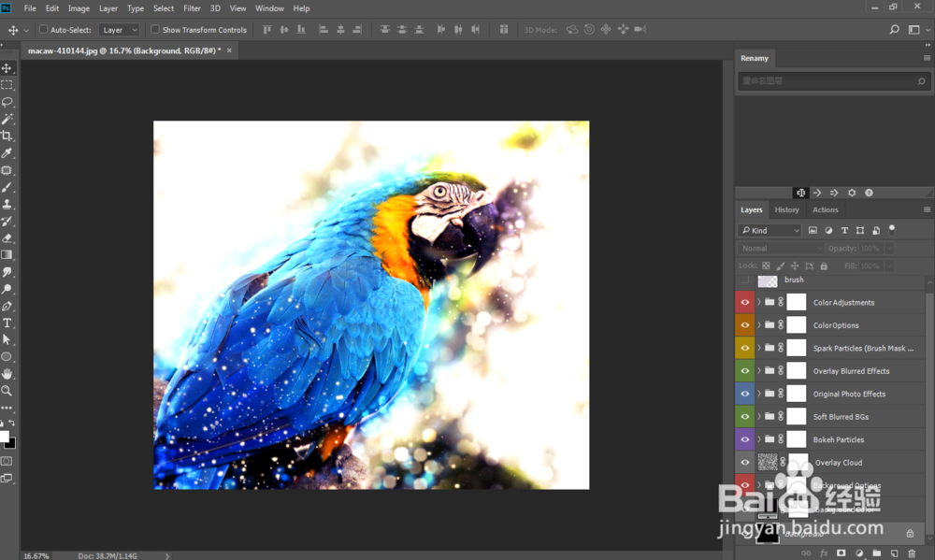Select the Horizontal Type tool
The image size is (935, 560).
(7, 323)
